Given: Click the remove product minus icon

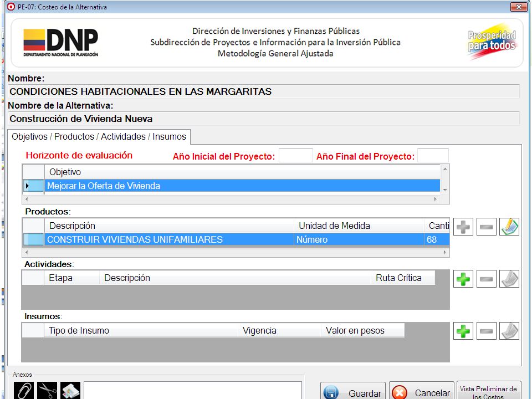Looking at the screenshot, I should 486,227.
